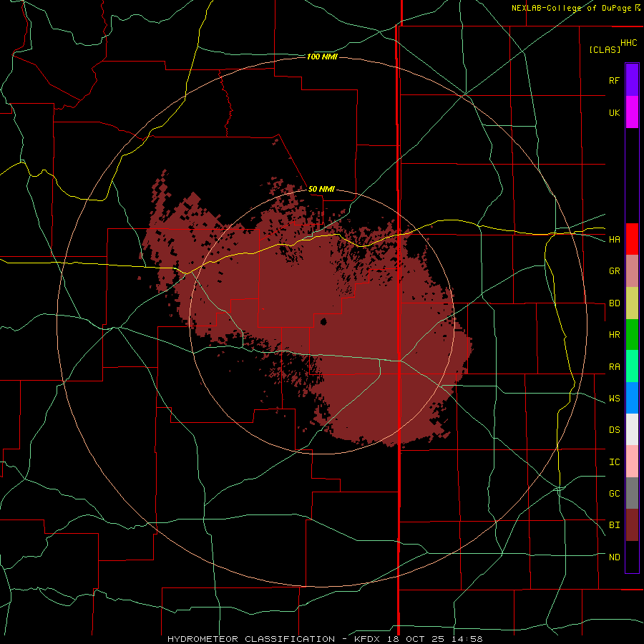The height and width of the screenshot is (644, 644).
Task: Click the UK magenta legend swatch
Action: tap(632, 112)
